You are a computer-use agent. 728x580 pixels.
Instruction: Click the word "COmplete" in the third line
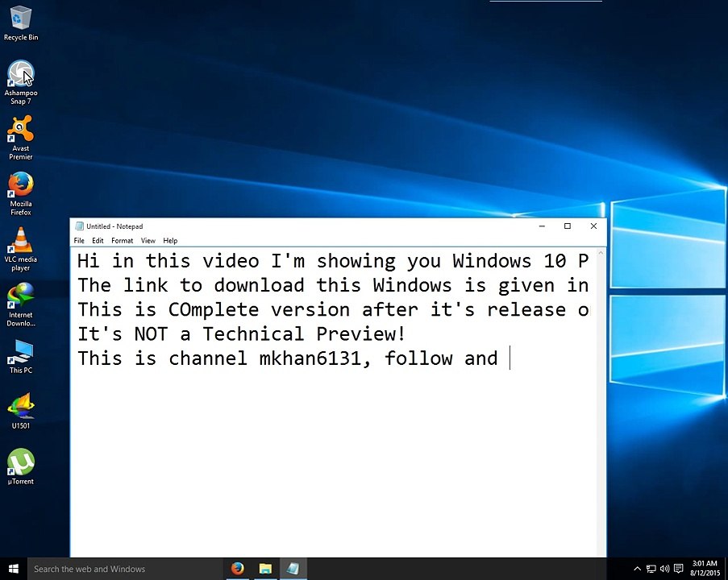[x=214, y=310]
